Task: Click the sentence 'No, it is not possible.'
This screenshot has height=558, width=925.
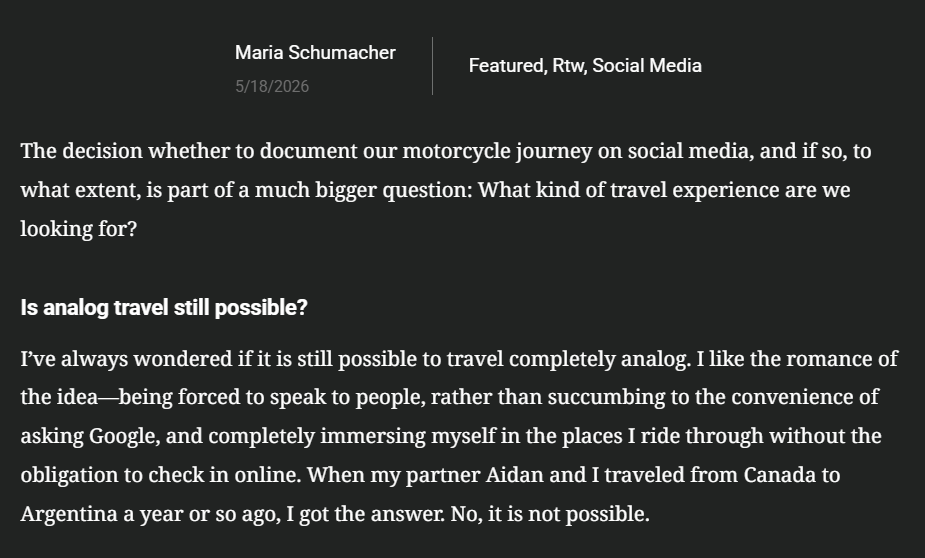Action: (x=550, y=514)
